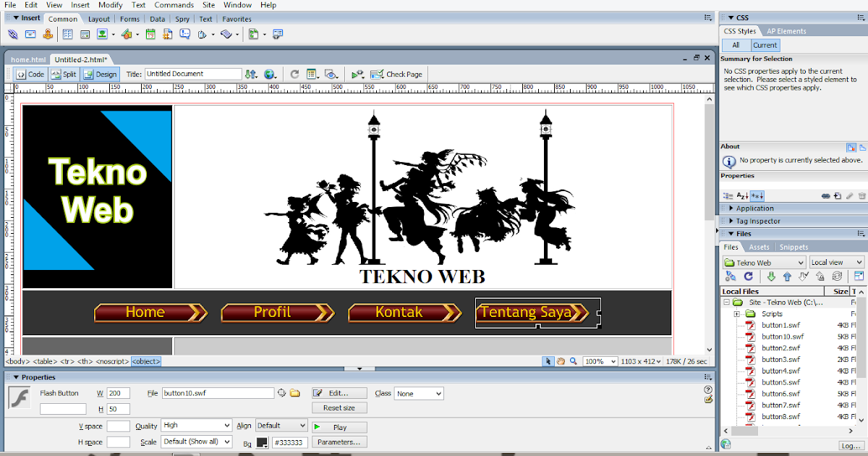Viewport: 868px width, 456px height.
Task: Click Put Files blue arrow
Action: click(x=787, y=276)
